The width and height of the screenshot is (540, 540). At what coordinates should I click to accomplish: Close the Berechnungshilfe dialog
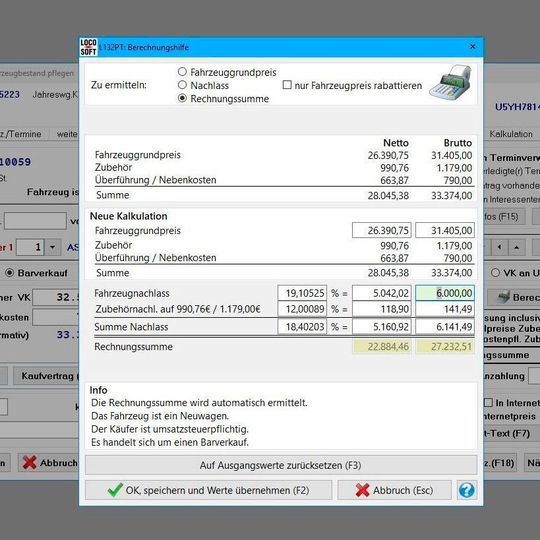(473, 46)
